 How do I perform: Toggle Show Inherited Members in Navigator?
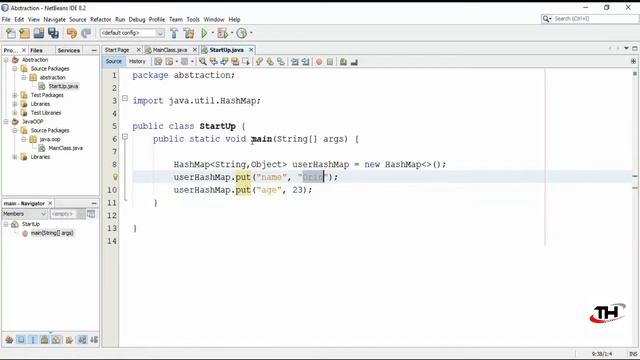9,340
